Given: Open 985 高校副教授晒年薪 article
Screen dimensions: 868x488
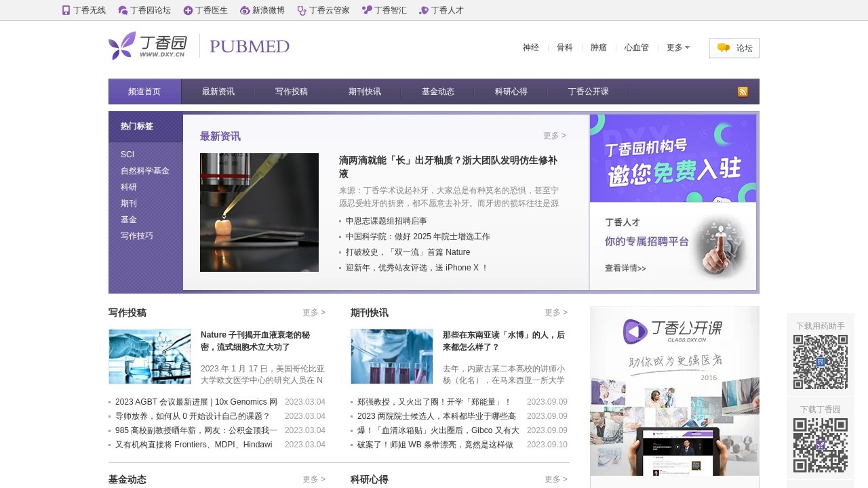Looking at the screenshot, I should click(x=196, y=430).
